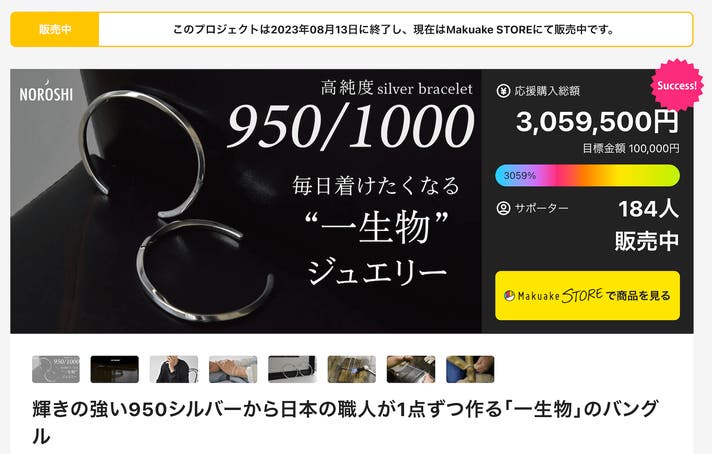The image size is (712, 454).
Task: Select the dark black second thumbnail
Action: point(114,369)
